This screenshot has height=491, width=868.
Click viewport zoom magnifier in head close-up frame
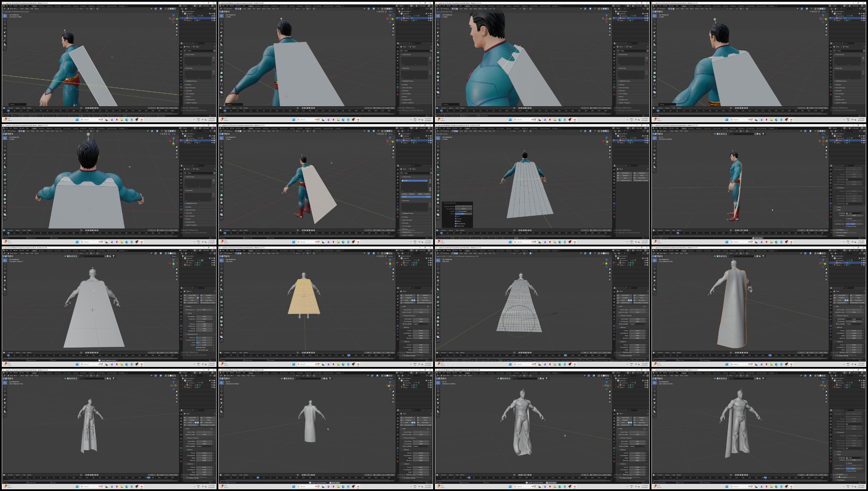[x=610, y=25]
